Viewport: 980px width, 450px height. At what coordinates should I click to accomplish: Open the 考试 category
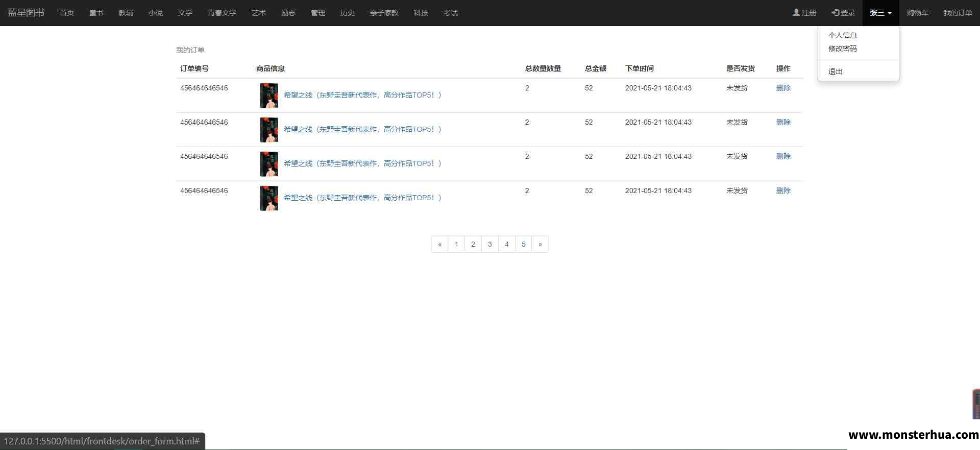[451, 13]
